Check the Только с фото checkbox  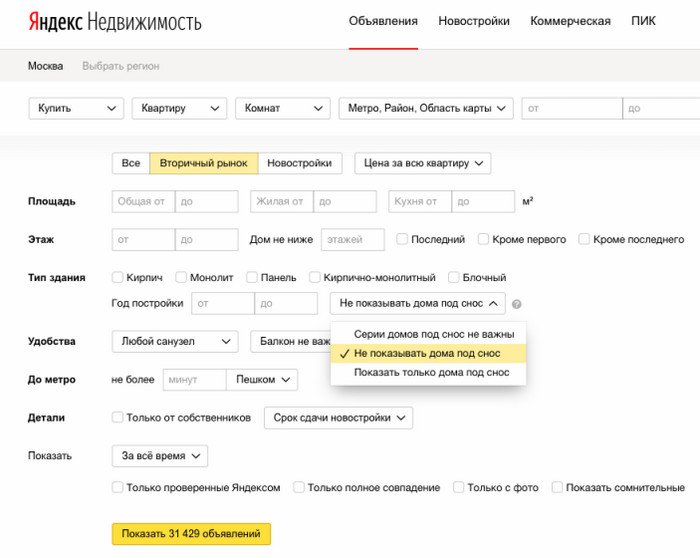(458, 487)
